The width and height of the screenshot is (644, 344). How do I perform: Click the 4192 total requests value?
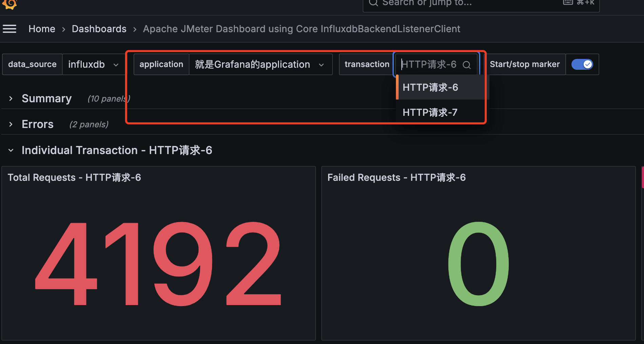point(158,264)
